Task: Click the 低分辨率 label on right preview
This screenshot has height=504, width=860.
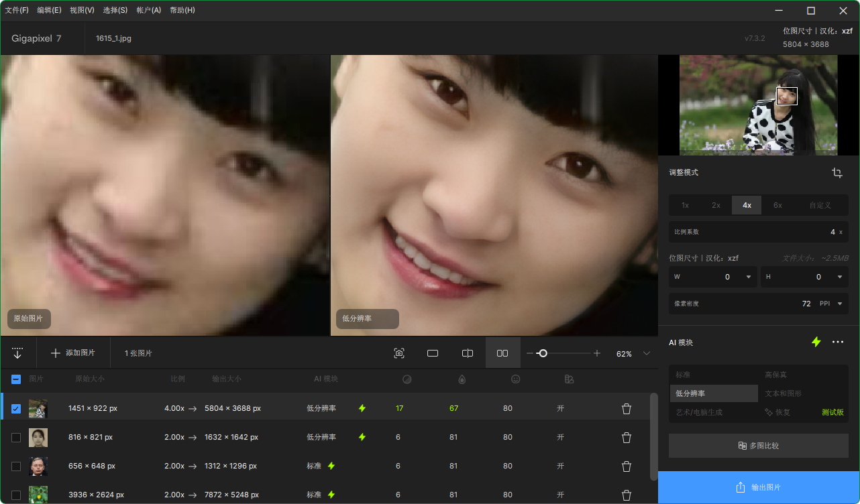Action: [367, 319]
